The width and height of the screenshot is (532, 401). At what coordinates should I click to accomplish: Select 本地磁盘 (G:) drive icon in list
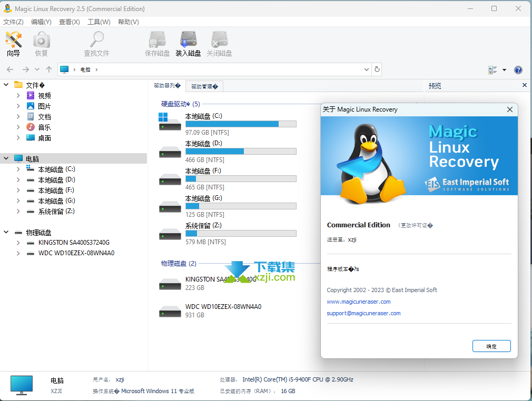coord(170,207)
